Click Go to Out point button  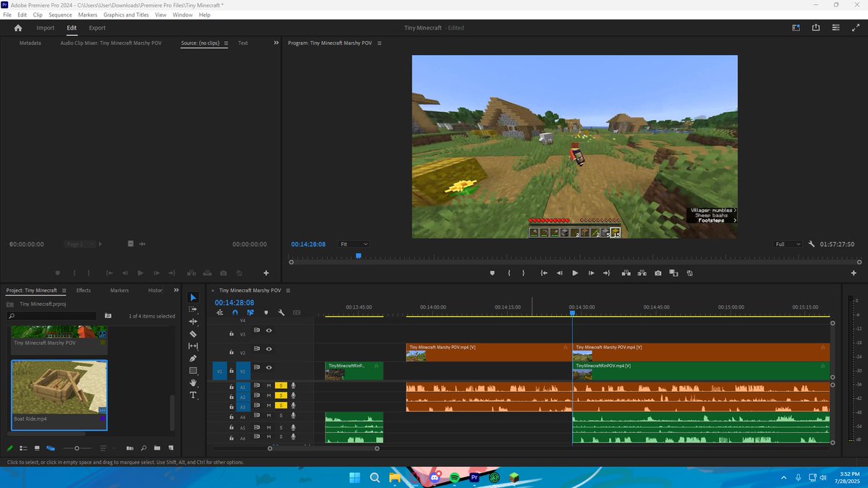(x=606, y=273)
